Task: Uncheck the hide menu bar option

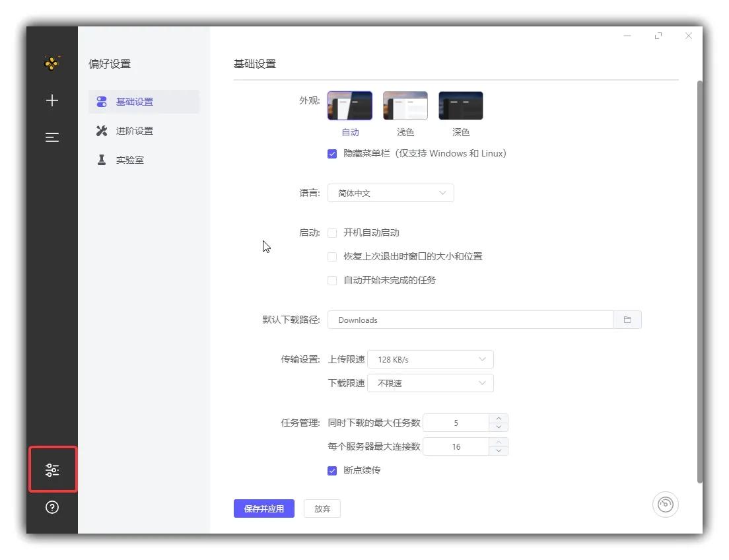Action: coord(332,153)
